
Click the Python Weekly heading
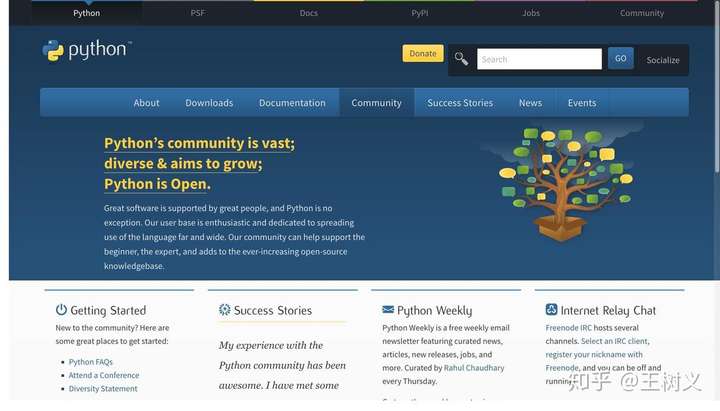[434, 311]
